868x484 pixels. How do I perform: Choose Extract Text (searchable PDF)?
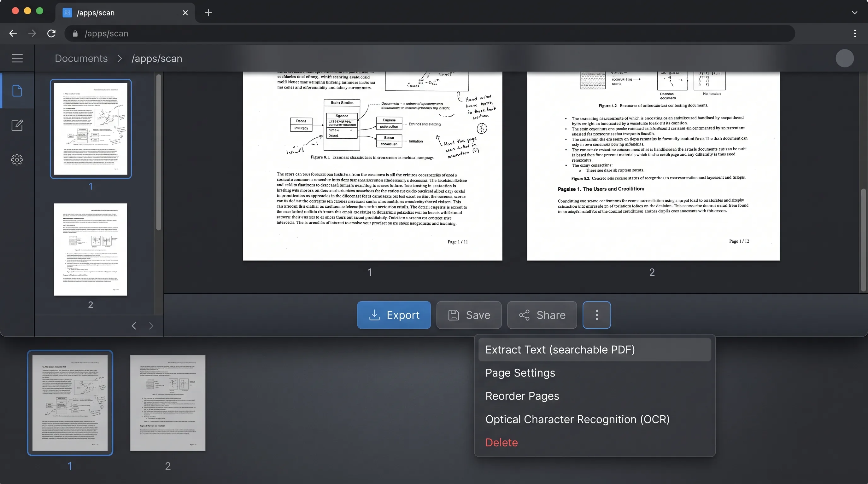(595, 350)
